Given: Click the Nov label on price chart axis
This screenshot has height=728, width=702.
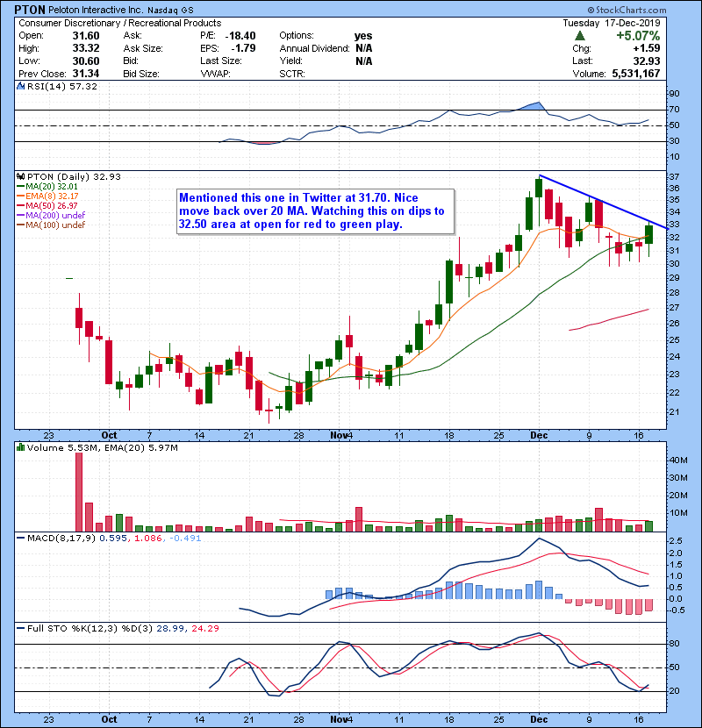Looking at the screenshot, I should 338,436.
